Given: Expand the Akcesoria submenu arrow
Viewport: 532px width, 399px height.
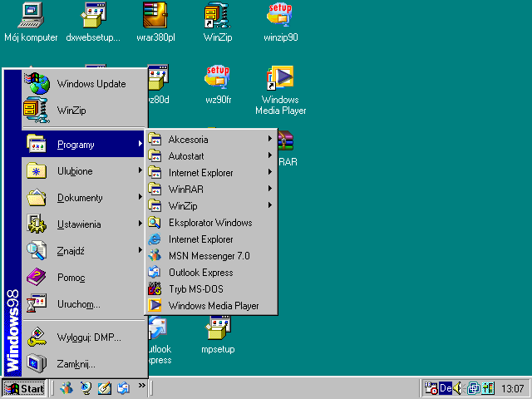Looking at the screenshot, I should pyautogui.click(x=269, y=139).
